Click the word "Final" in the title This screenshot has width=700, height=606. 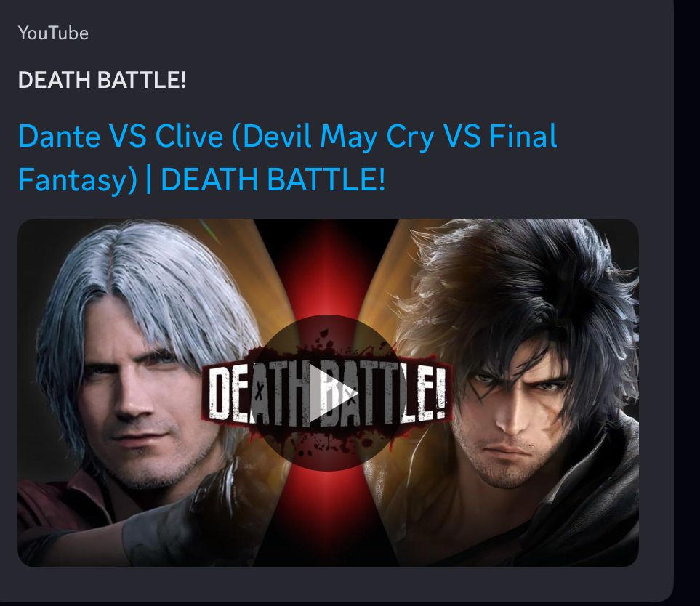pos(523,135)
